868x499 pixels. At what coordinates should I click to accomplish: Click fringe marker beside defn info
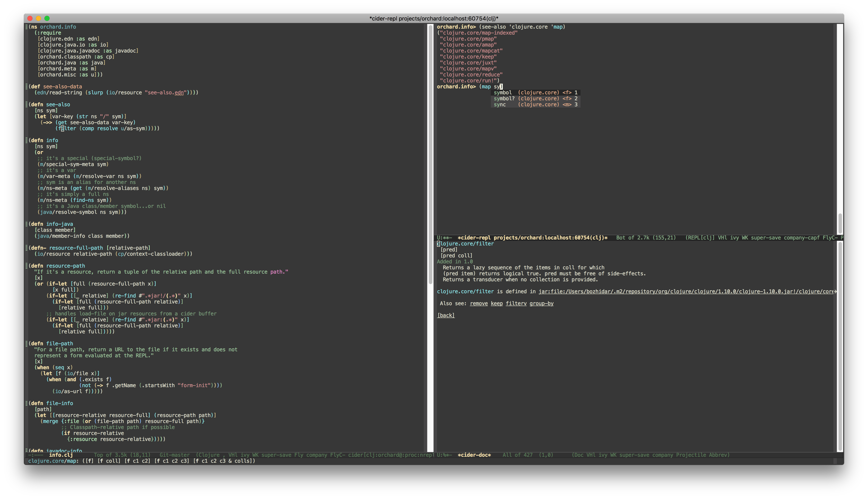coord(26,140)
